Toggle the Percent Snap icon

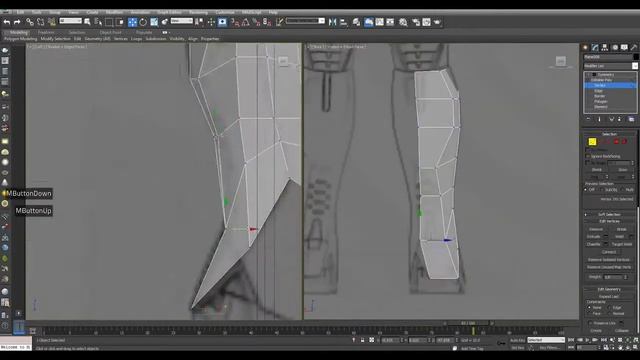(x=256, y=22)
